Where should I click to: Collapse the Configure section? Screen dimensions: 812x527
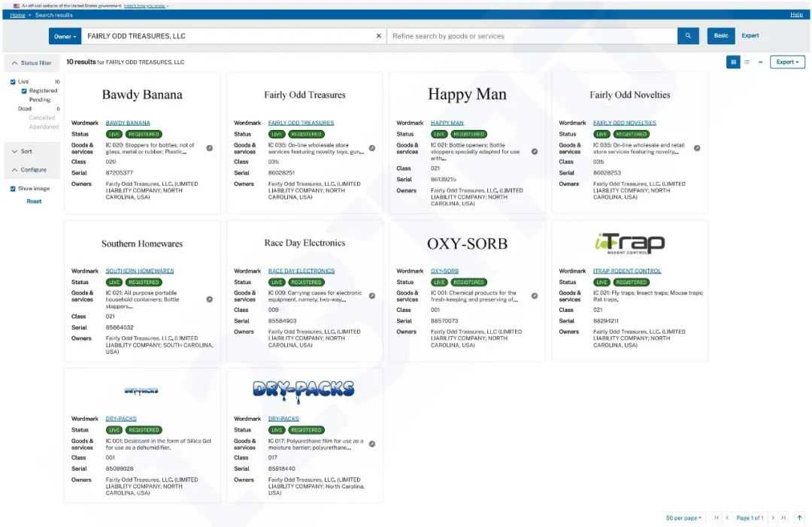(x=32, y=170)
